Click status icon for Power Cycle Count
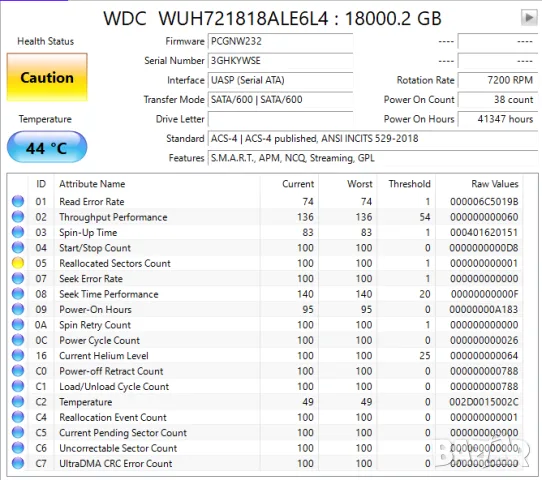The image size is (542, 480). tap(18, 340)
